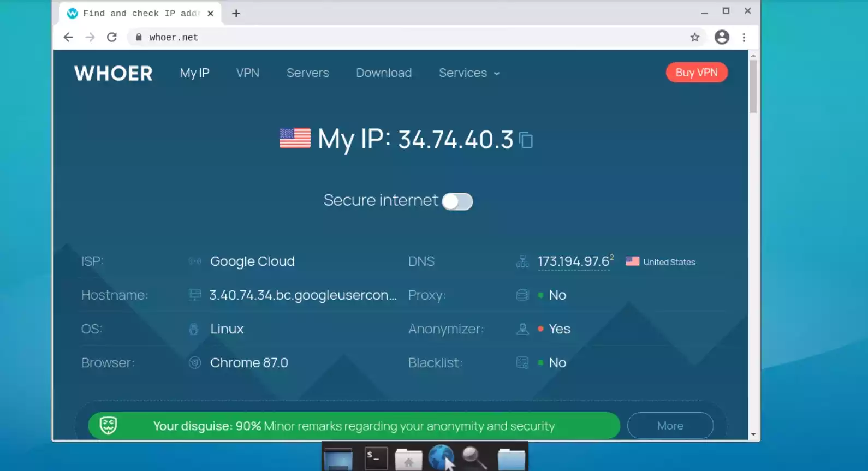Click the 'Google Cloud' ISP value
This screenshot has width=868, height=471.
point(252,261)
